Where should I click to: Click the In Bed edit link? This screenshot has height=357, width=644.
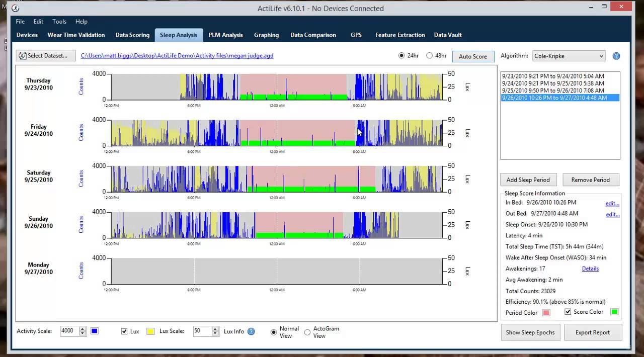click(612, 203)
